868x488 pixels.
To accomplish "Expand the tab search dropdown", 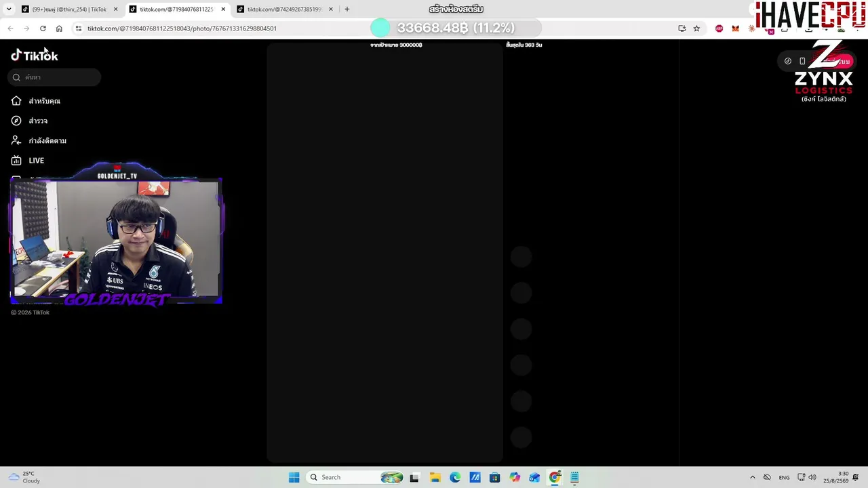I will click(x=9, y=9).
